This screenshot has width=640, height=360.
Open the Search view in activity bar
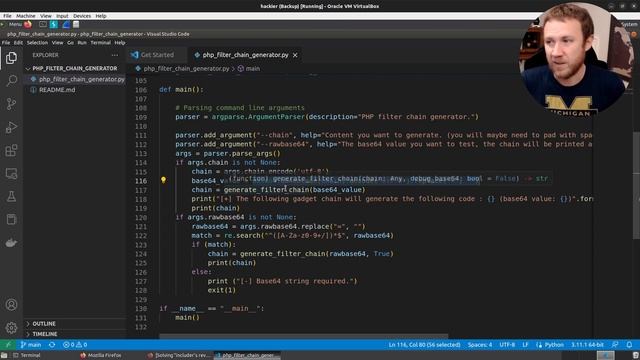[x=11, y=80]
